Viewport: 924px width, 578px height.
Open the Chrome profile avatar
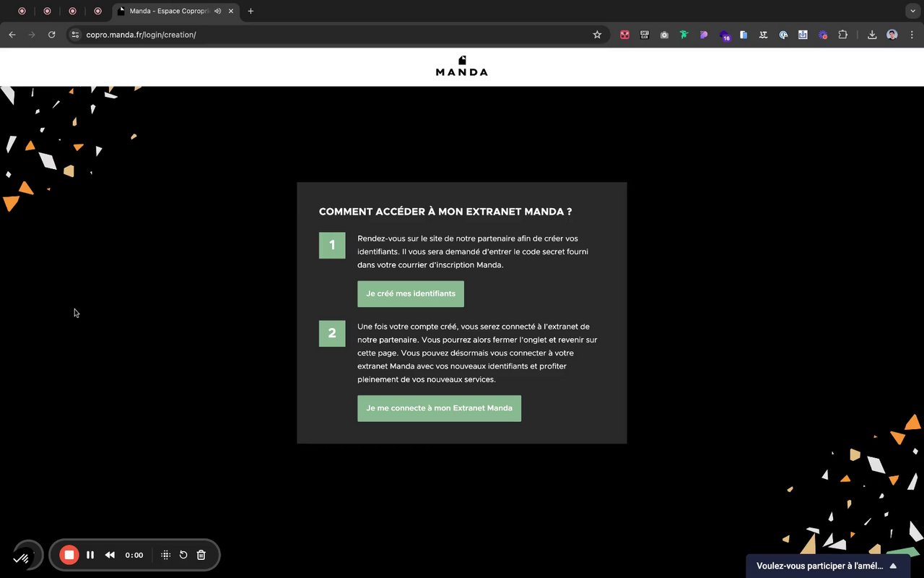(x=892, y=35)
